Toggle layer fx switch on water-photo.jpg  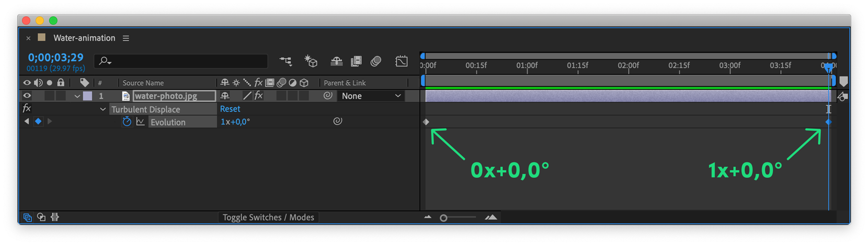[x=258, y=96]
